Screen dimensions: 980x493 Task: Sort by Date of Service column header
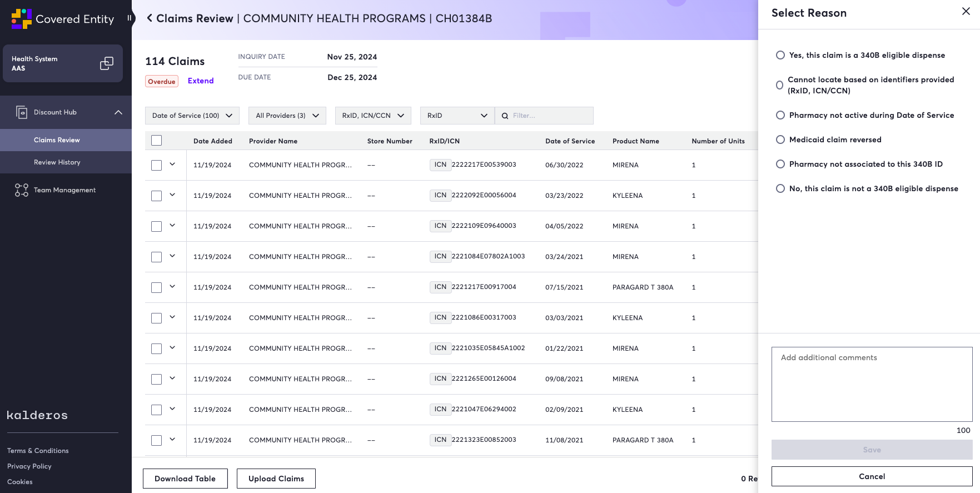570,141
